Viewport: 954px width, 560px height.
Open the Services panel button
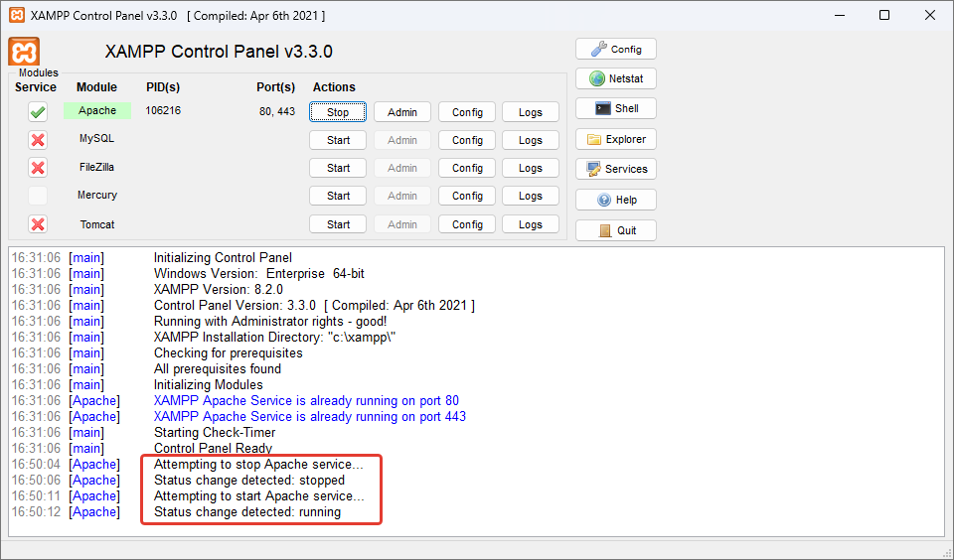point(616,169)
